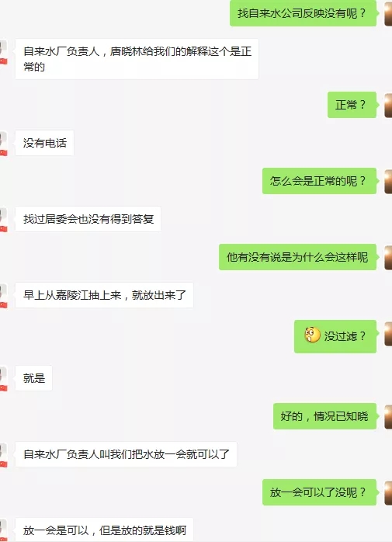This screenshot has height=542, width=392.
Task: Click the 放一会可以了没呢？ bubble
Action: pos(319,492)
